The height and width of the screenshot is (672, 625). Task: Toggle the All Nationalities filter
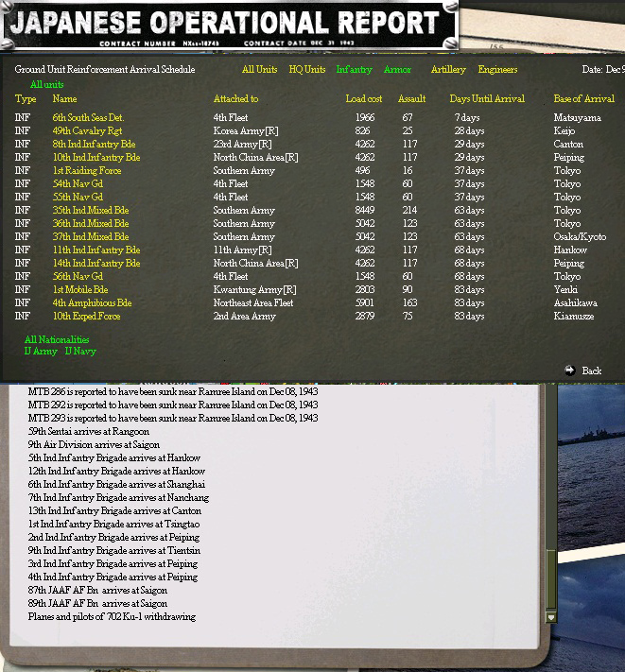pyautogui.click(x=57, y=339)
